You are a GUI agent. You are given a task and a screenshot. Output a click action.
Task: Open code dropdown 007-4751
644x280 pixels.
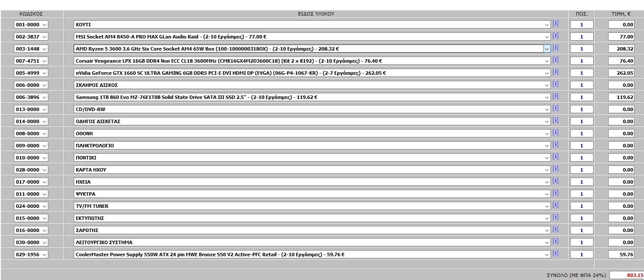pos(31,61)
